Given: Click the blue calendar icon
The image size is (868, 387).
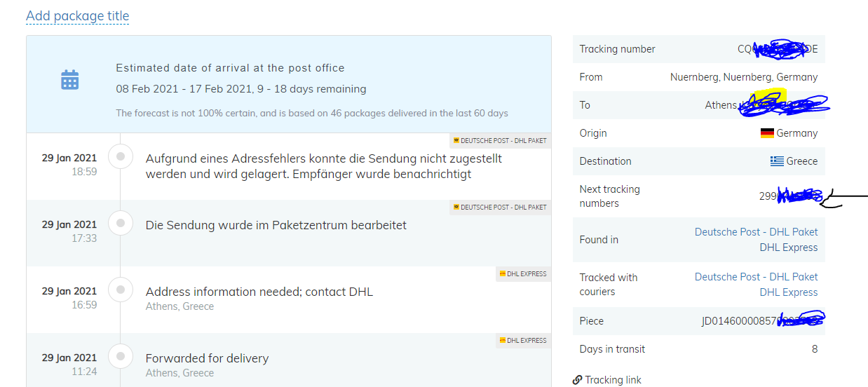Looking at the screenshot, I should [x=69, y=80].
